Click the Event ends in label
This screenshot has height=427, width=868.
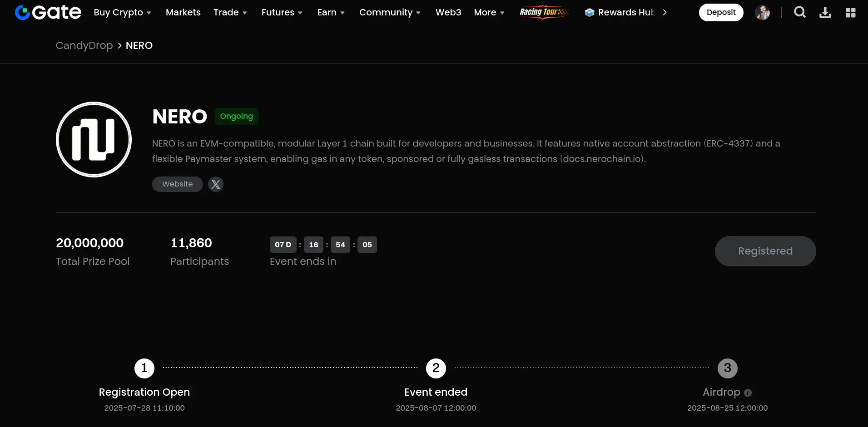pyautogui.click(x=303, y=261)
